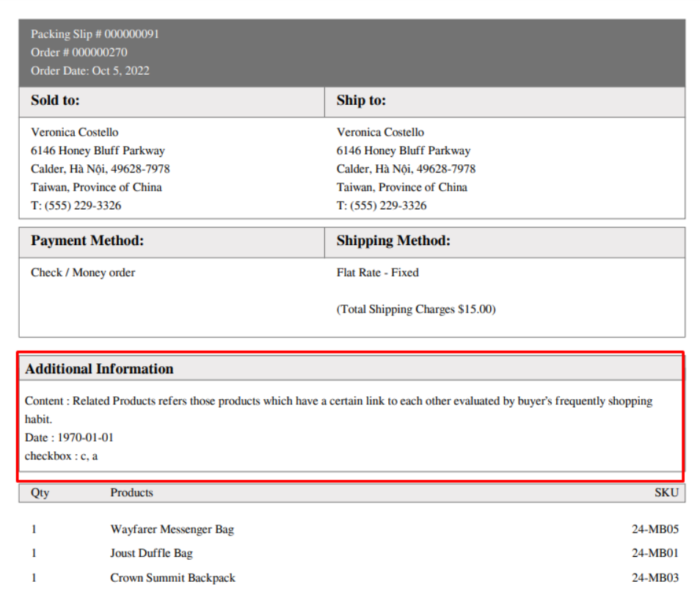The height and width of the screenshot is (614, 700).
Task: Click SKU 24-MB03 for Crown Summit Backpack
Action: pyautogui.click(x=655, y=577)
